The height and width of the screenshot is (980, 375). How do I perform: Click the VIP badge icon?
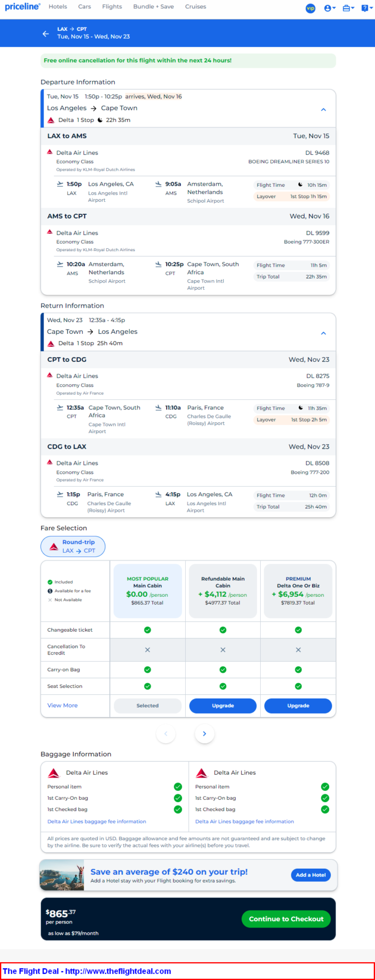pyautogui.click(x=311, y=8)
